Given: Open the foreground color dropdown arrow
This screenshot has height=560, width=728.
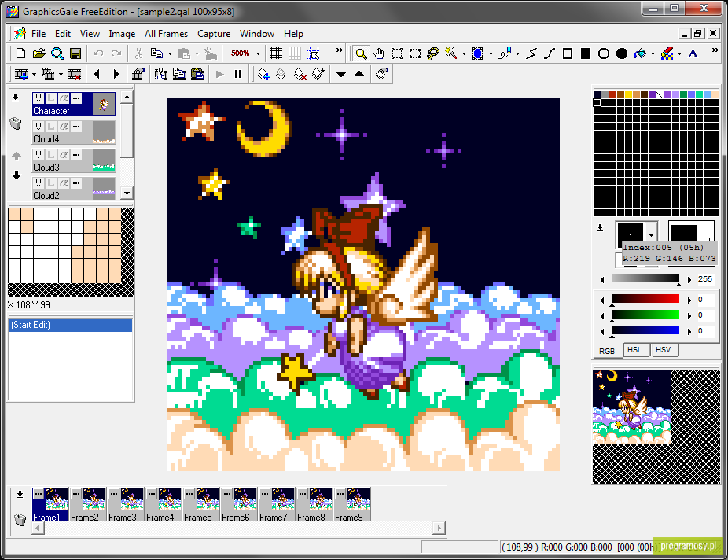Looking at the screenshot, I should [x=652, y=235].
